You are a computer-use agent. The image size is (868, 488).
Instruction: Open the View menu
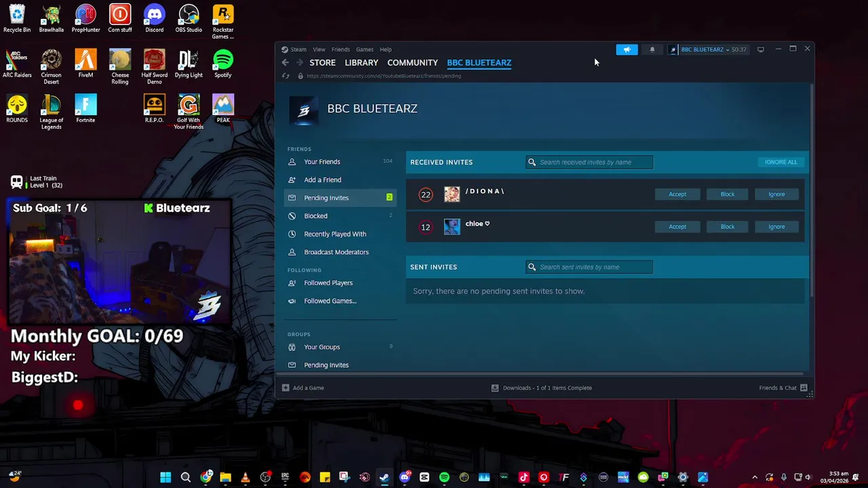319,49
